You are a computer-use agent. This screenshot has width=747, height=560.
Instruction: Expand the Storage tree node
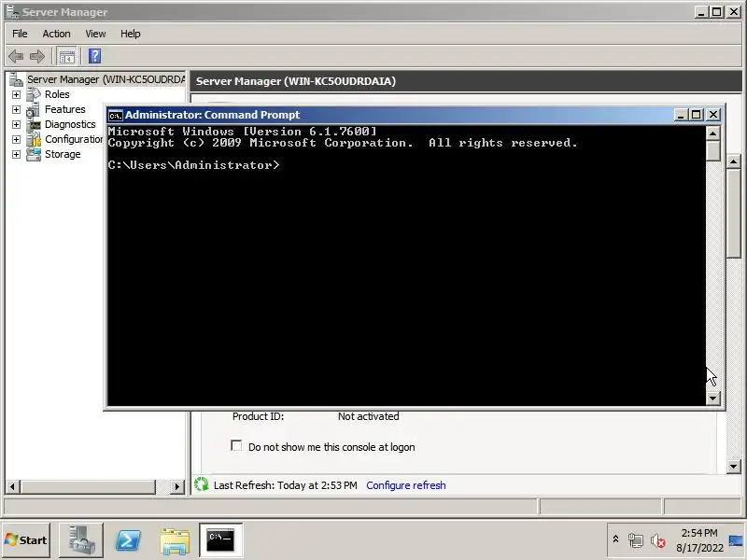[x=16, y=155]
